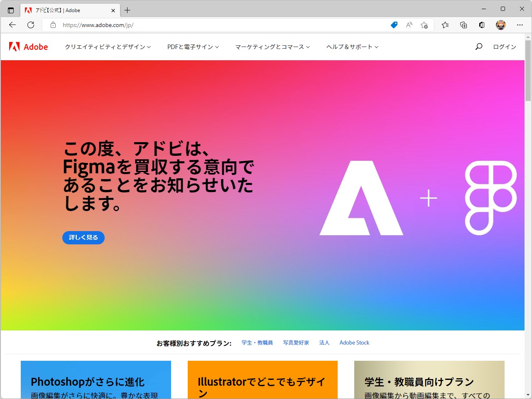Start Read Aloud from the address bar
532x399 pixels.
[409, 25]
